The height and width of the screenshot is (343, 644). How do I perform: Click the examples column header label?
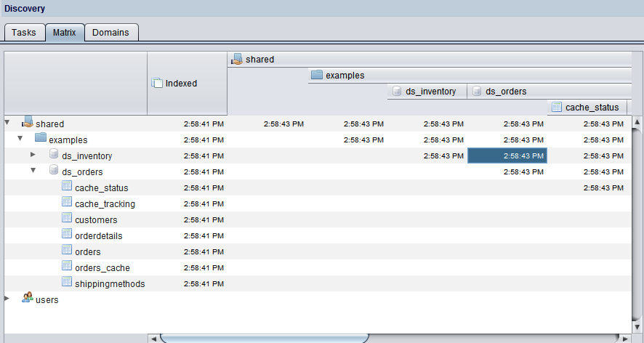[345, 76]
